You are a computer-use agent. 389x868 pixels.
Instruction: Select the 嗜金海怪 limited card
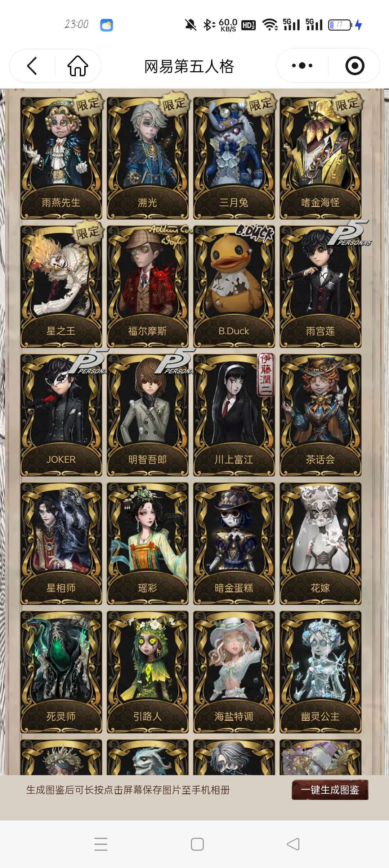pos(321,158)
